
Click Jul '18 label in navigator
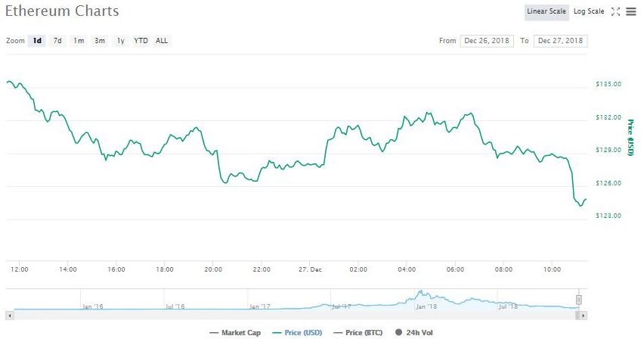(x=508, y=306)
